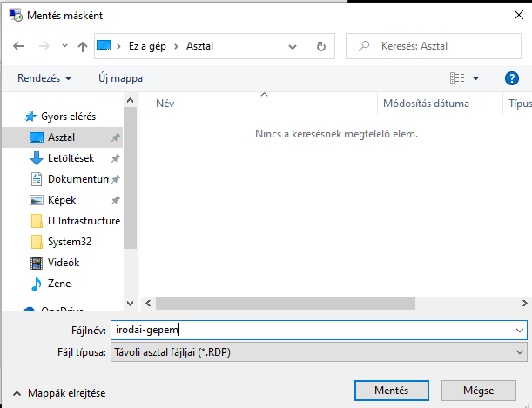The image size is (532, 408).
Task: Click the view layout icon
Action: pos(457,78)
